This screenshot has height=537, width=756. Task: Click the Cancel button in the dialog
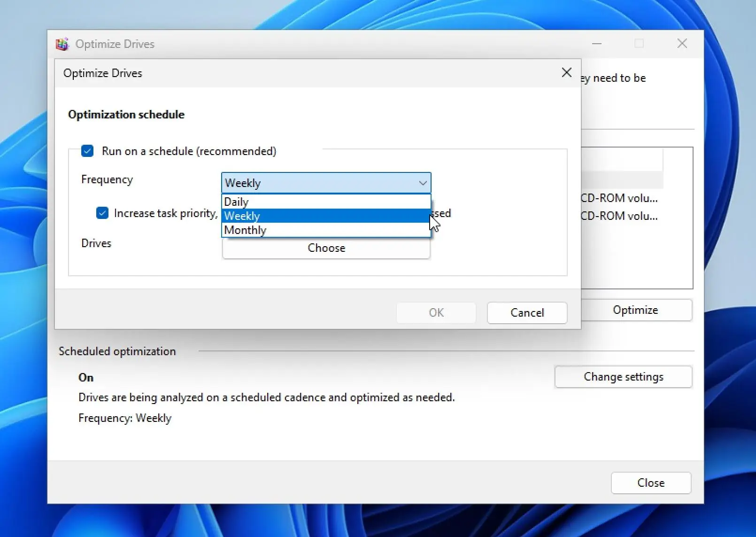pyautogui.click(x=527, y=313)
